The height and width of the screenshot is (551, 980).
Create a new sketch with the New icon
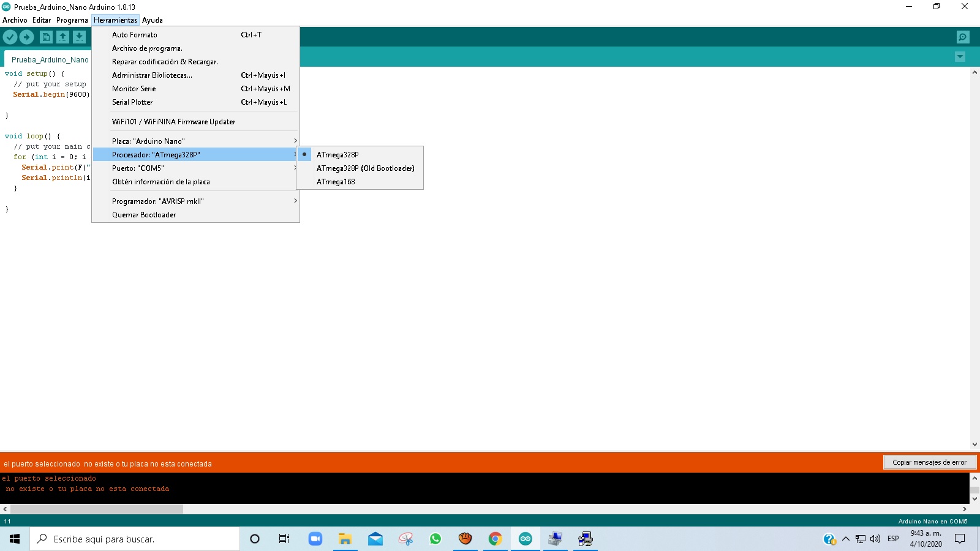46,37
